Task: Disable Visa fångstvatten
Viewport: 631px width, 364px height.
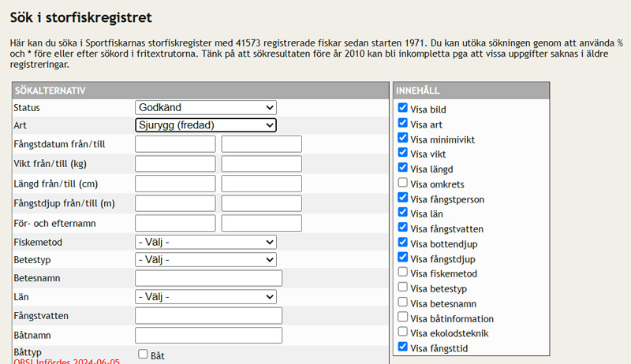Action: pos(403,227)
